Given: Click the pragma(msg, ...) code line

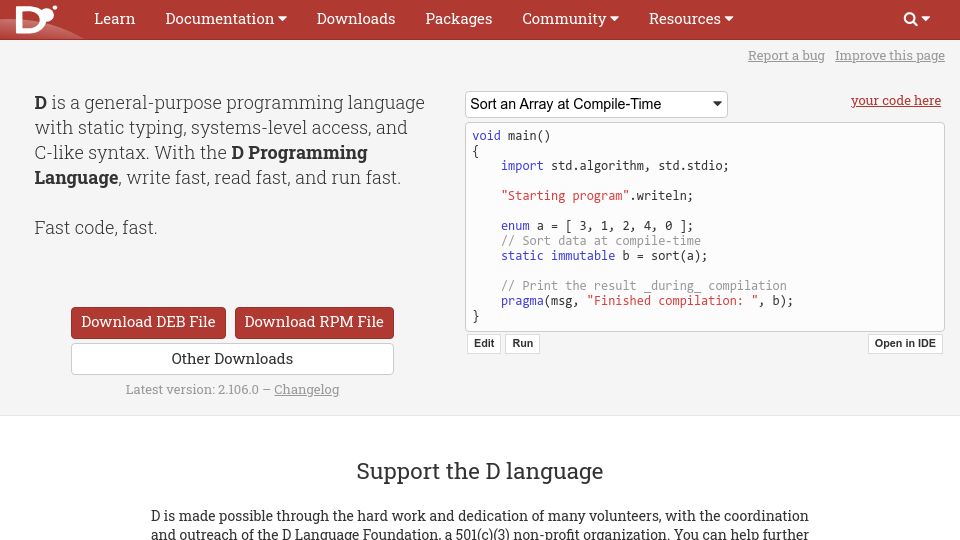Looking at the screenshot, I should pyautogui.click(x=647, y=301).
